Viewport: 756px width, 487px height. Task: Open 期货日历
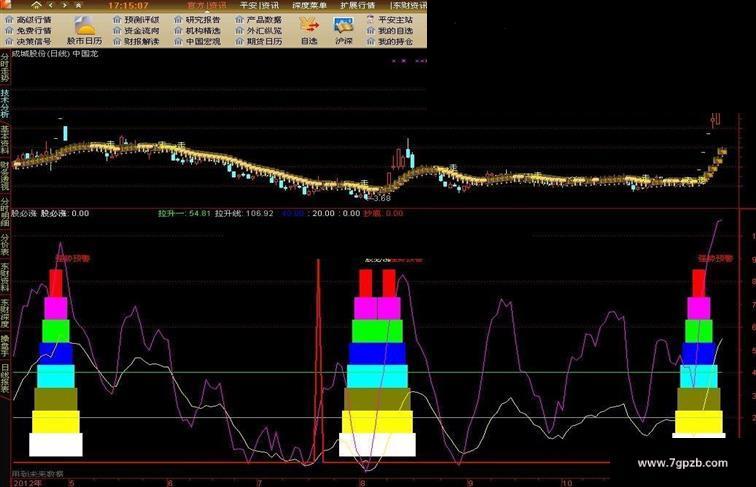pos(264,41)
